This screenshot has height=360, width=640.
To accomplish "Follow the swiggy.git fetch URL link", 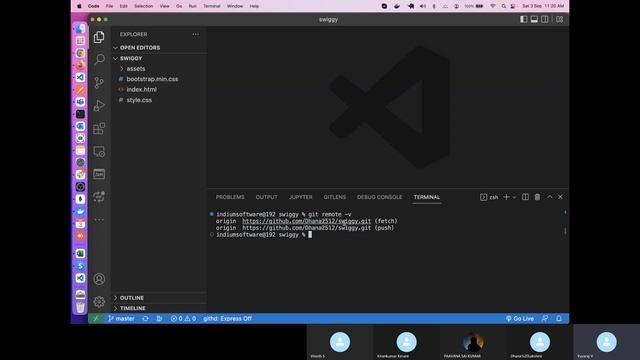I will click(x=307, y=221).
